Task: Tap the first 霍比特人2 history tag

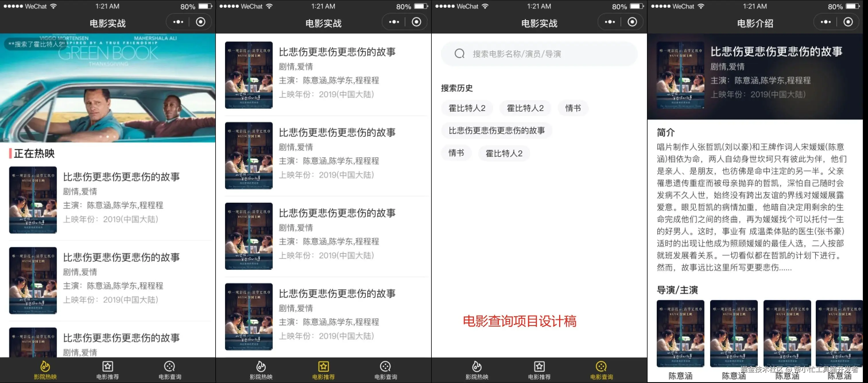Action: click(467, 108)
